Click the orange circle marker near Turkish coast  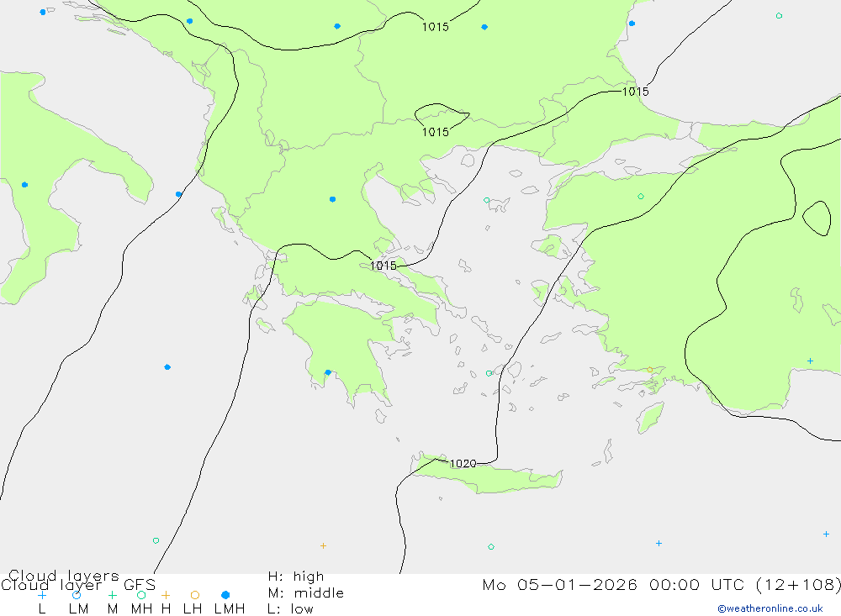coord(650,370)
